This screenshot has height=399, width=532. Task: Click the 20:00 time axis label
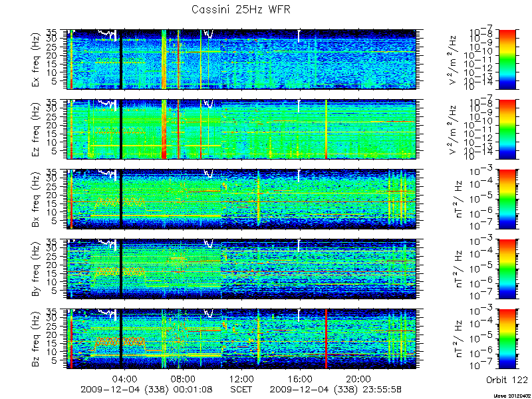coord(358,378)
